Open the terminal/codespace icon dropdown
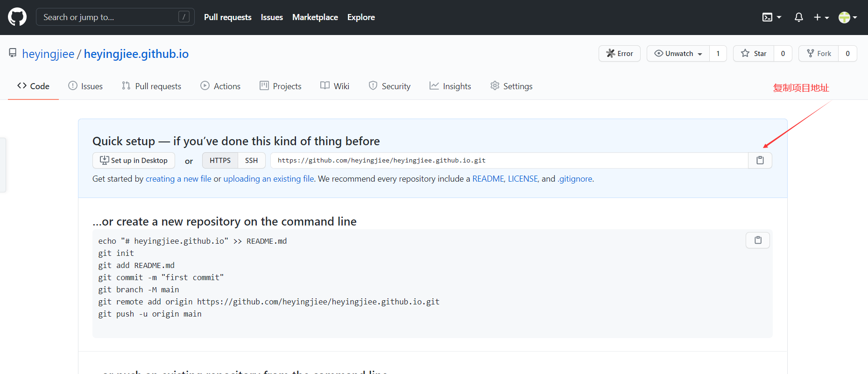 (772, 17)
